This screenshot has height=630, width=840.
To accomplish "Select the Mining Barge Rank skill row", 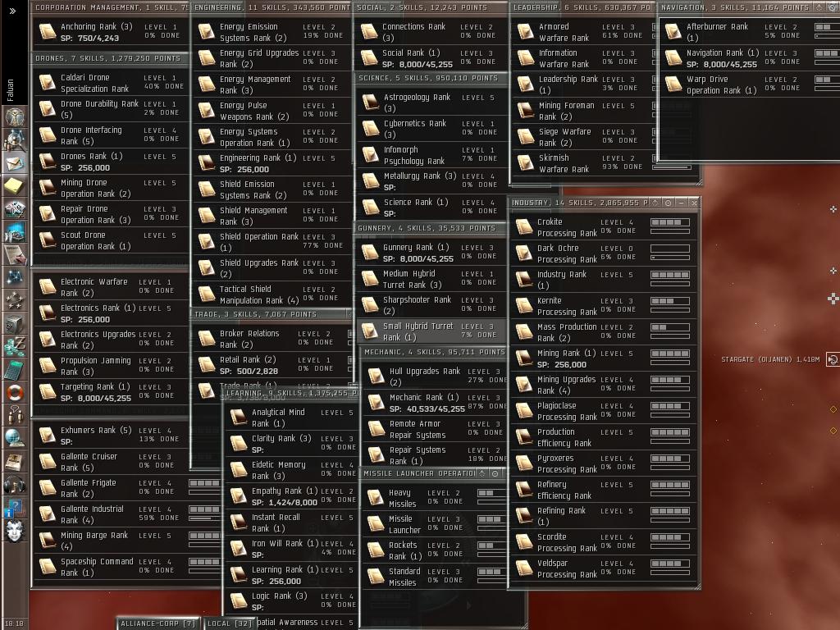I will coord(127,541).
